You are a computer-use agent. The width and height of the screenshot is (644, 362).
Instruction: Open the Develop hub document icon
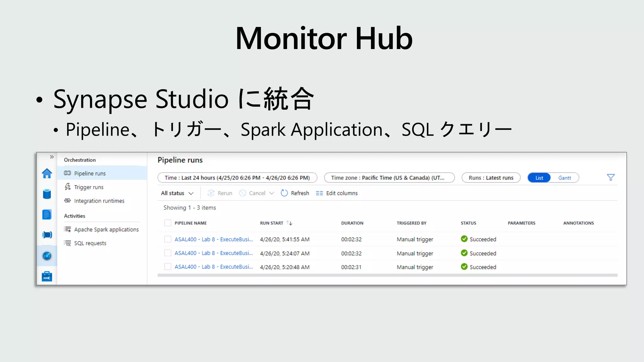pyautogui.click(x=47, y=215)
